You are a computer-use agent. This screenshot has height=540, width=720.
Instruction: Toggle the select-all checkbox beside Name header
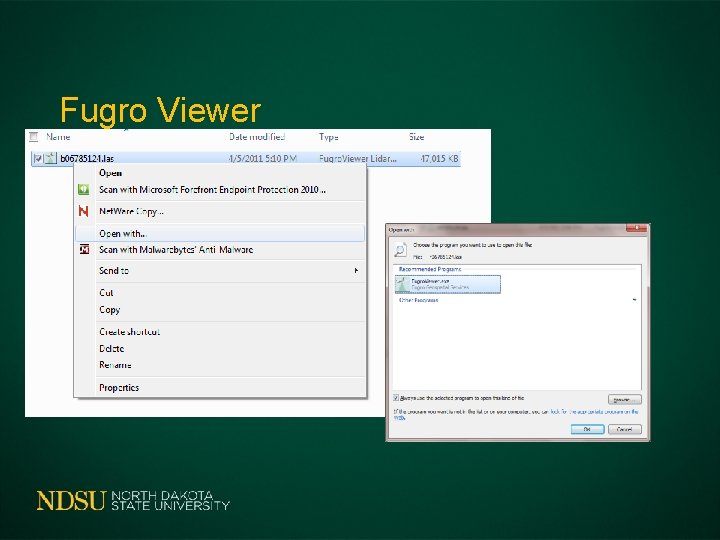coord(34,136)
